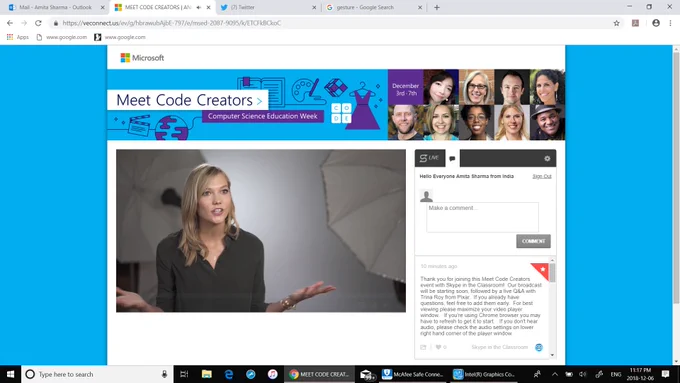Switch to the Mail Outlook tab
Image resolution: width=680 pixels, height=383 pixels.
click(x=54, y=7)
